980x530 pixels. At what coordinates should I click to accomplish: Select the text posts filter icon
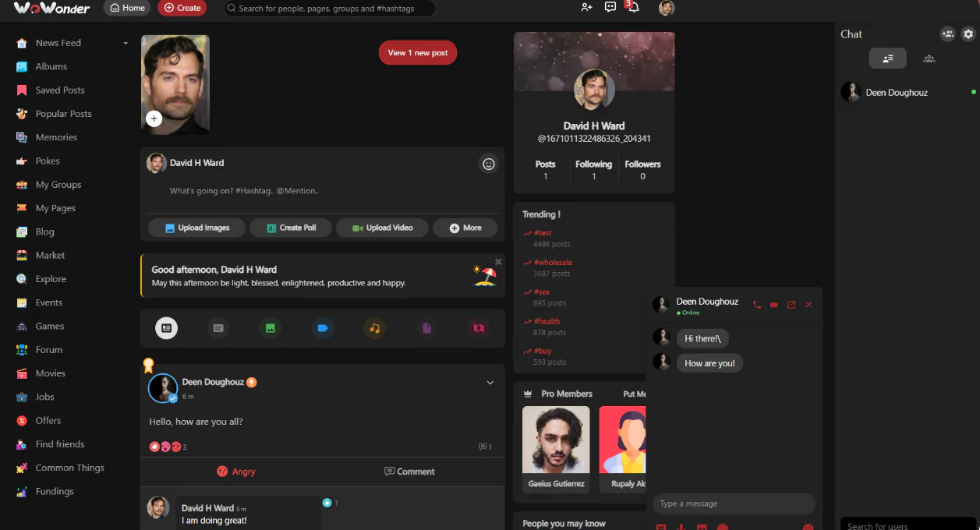(x=218, y=328)
